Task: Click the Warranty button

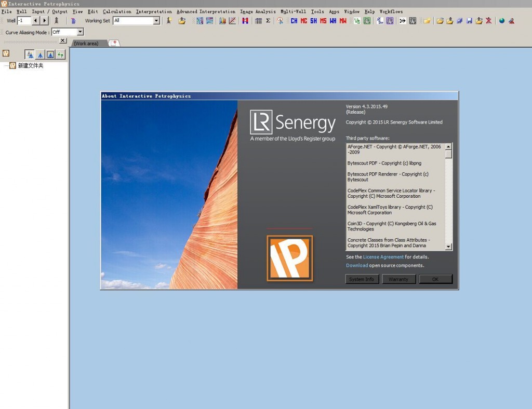Action: (398, 279)
